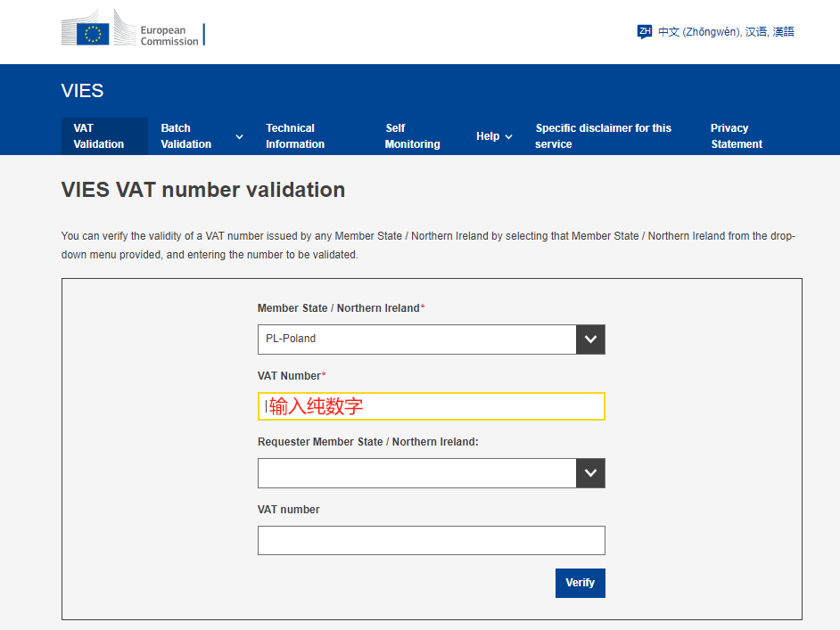Viewport: 840px width, 630px height.
Task: Click the European Commission logo
Action: point(133,28)
